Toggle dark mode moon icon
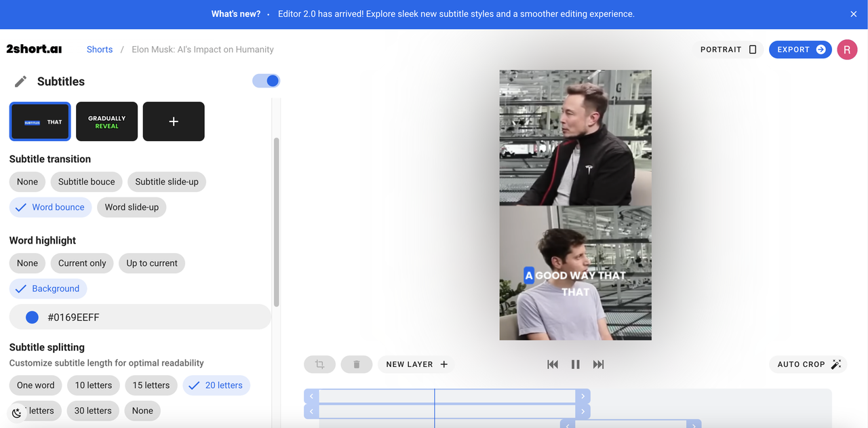Image resolution: width=868 pixels, height=428 pixels. [x=17, y=413]
